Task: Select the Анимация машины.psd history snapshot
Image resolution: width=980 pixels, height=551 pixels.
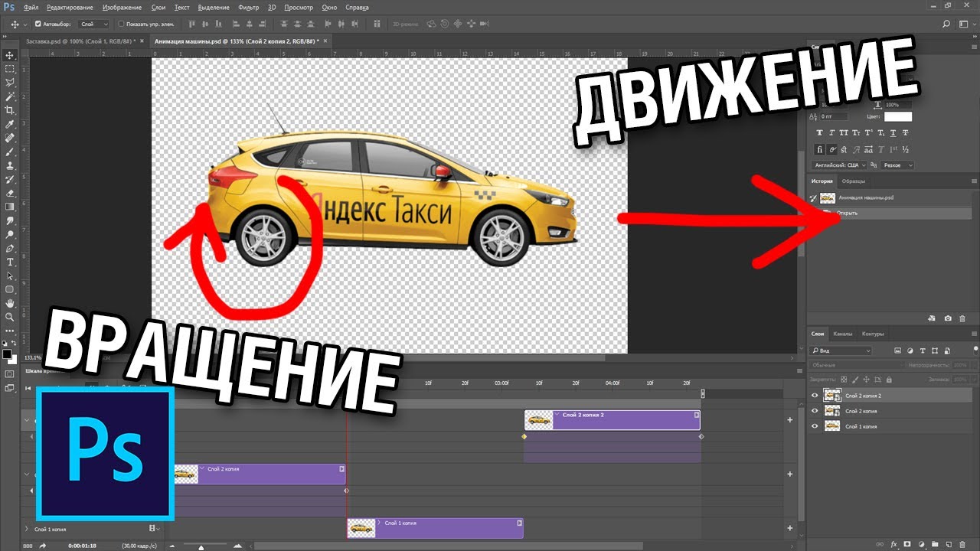Action: tap(890, 197)
